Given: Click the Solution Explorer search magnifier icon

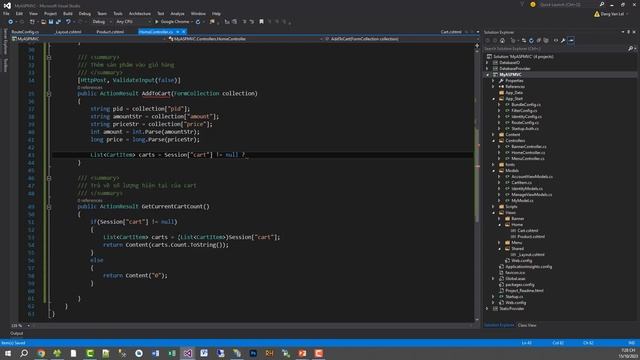Looking at the screenshot, I should pyautogui.click(x=630, y=49).
